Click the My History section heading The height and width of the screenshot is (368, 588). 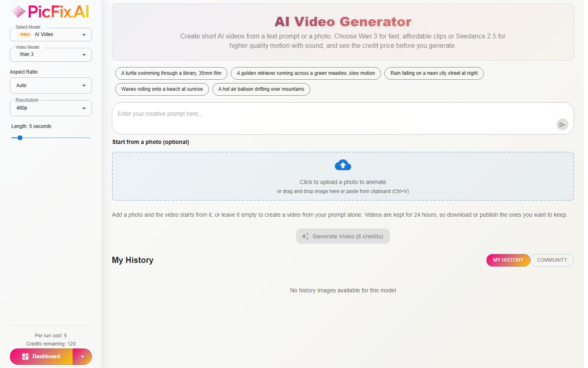pyautogui.click(x=133, y=260)
